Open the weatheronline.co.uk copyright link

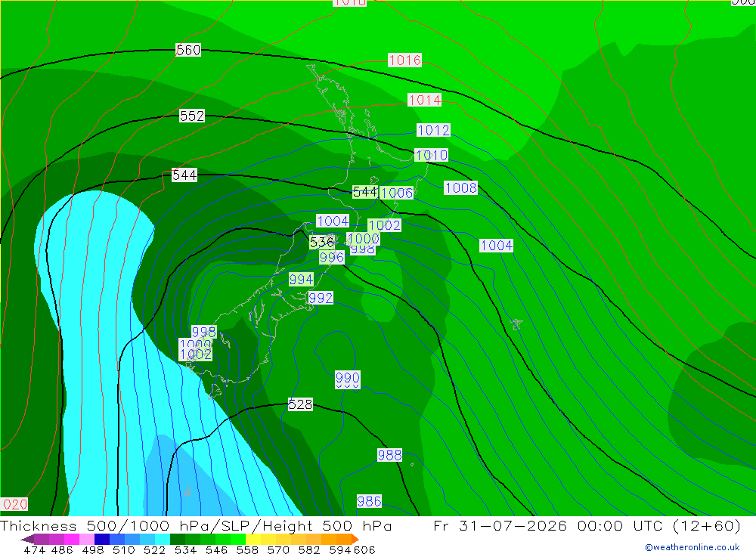[692, 547]
